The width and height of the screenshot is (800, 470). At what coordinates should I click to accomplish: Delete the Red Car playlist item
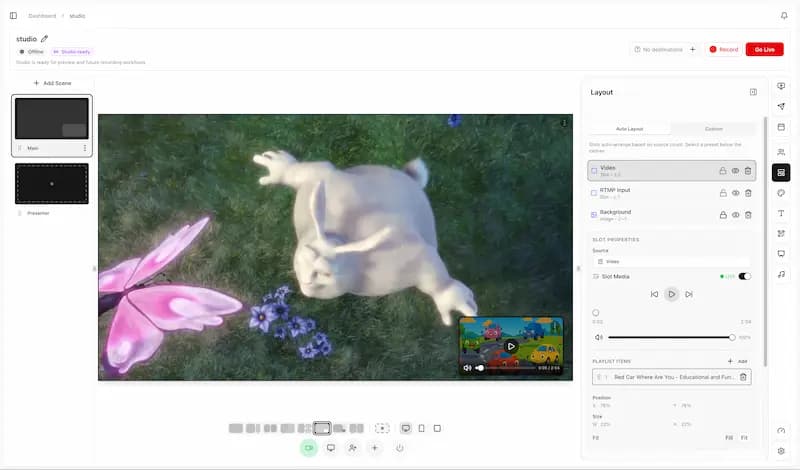coord(743,377)
